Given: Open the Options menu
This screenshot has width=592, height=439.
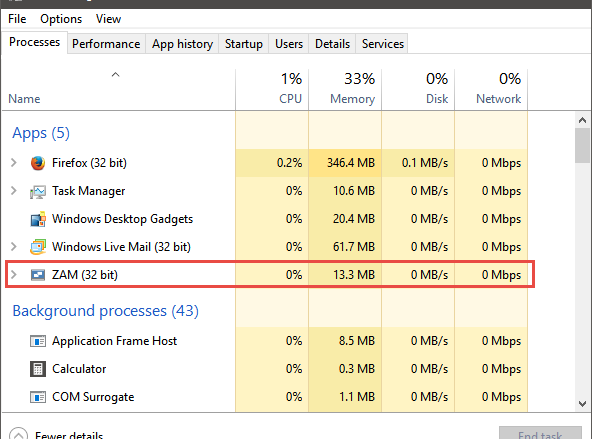Looking at the screenshot, I should pyautogui.click(x=61, y=19).
